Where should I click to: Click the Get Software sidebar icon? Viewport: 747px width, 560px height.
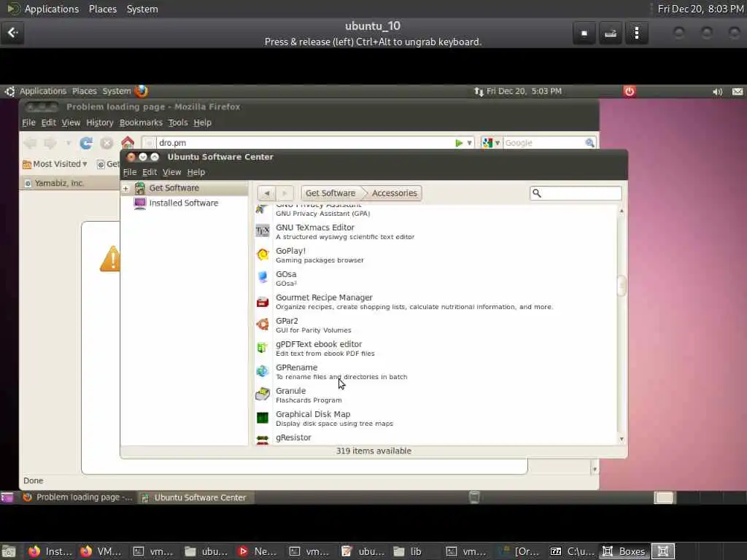[x=139, y=188]
